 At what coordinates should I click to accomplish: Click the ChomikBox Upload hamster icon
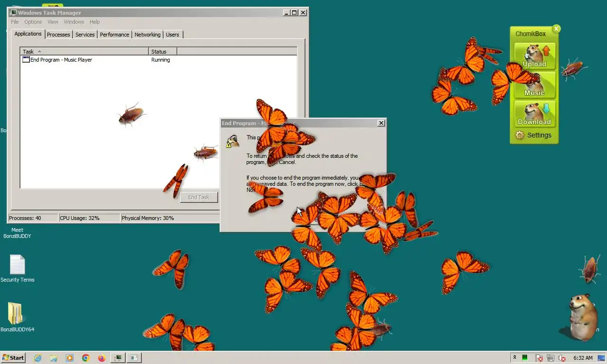tap(534, 56)
